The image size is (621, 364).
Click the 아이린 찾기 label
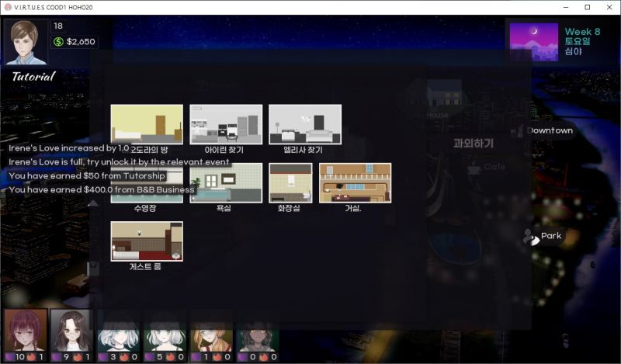point(224,150)
